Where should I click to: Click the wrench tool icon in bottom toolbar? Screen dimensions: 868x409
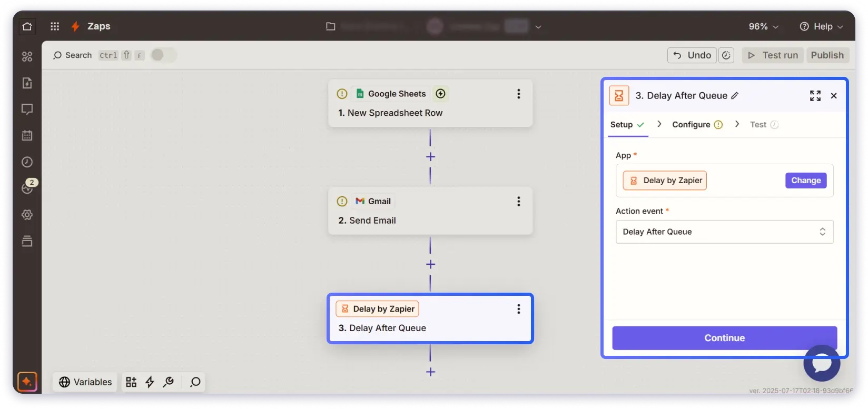click(169, 382)
